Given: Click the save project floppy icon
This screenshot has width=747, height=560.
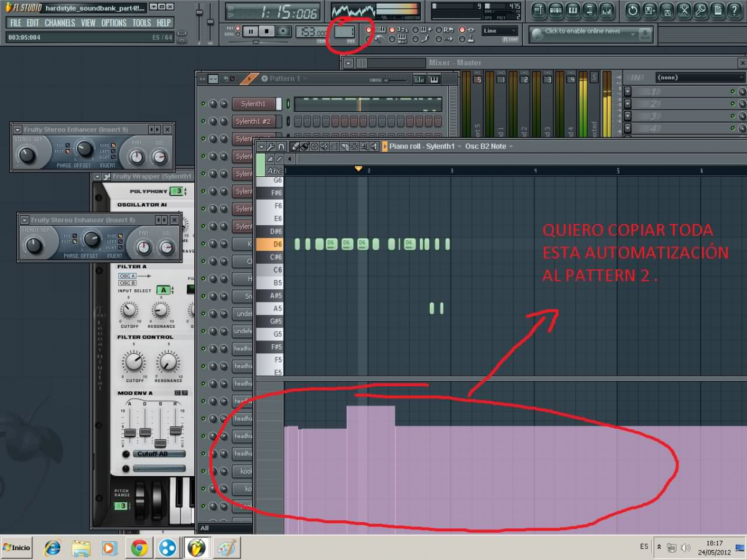Looking at the screenshot, I should pyautogui.click(x=650, y=11).
